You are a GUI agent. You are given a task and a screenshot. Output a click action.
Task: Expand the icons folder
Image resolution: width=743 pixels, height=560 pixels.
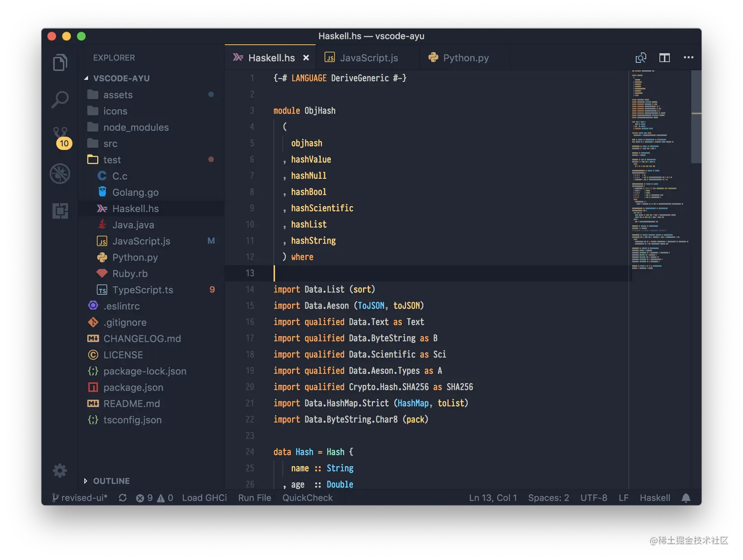pos(151,111)
